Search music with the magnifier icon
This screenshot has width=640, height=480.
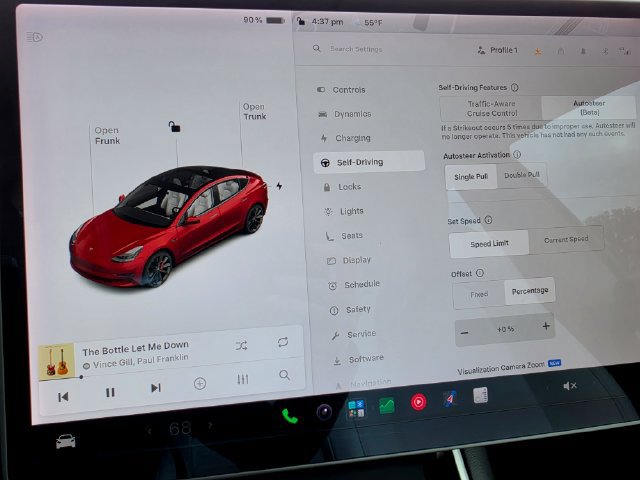click(x=284, y=375)
